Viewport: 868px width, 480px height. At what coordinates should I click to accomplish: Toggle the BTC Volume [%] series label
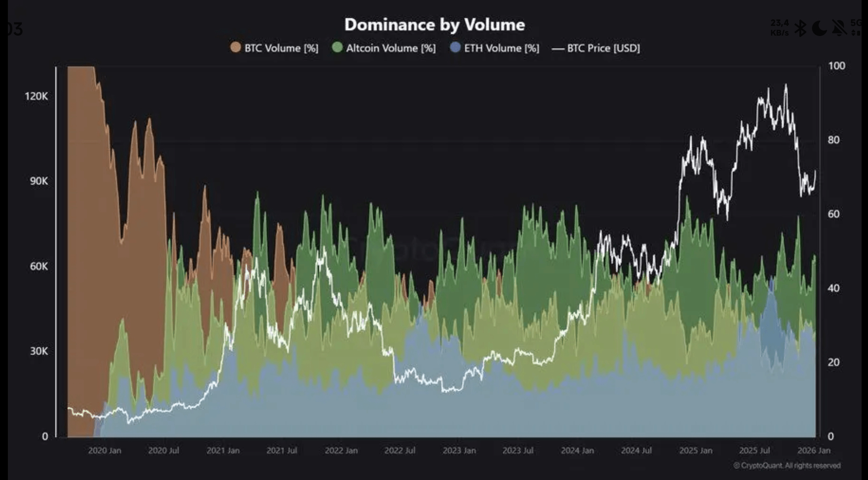(281, 48)
